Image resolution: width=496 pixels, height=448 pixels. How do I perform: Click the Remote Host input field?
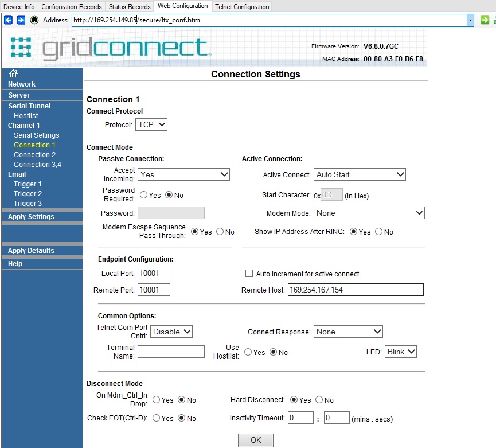click(x=356, y=290)
